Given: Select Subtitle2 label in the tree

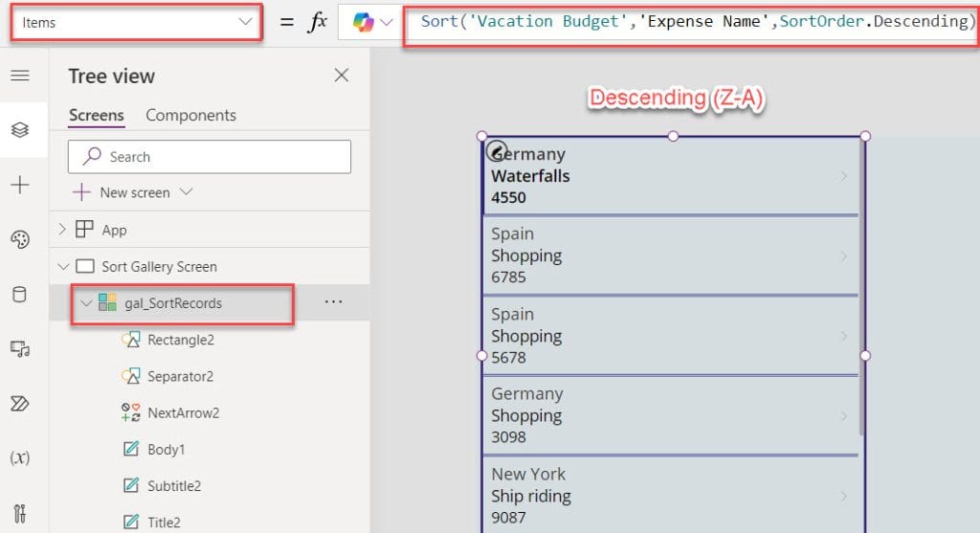Looking at the screenshot, I should [174, 485].
